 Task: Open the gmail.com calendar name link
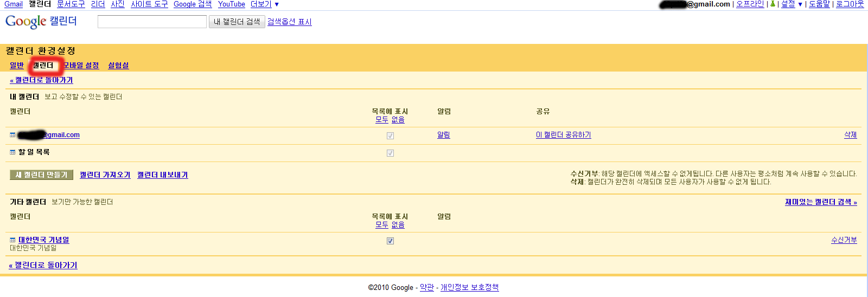(x=49, y=135)
